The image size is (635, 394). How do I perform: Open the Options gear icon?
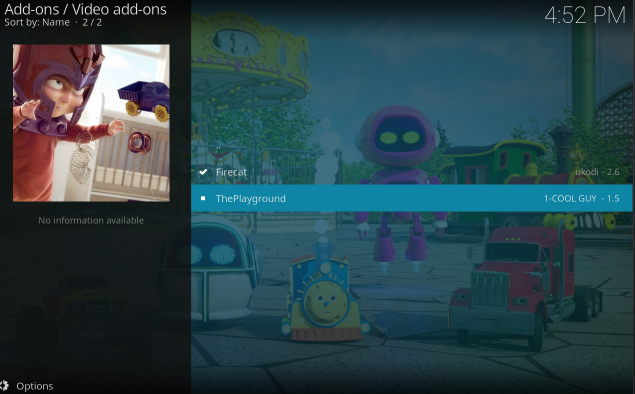coord(4,386)
